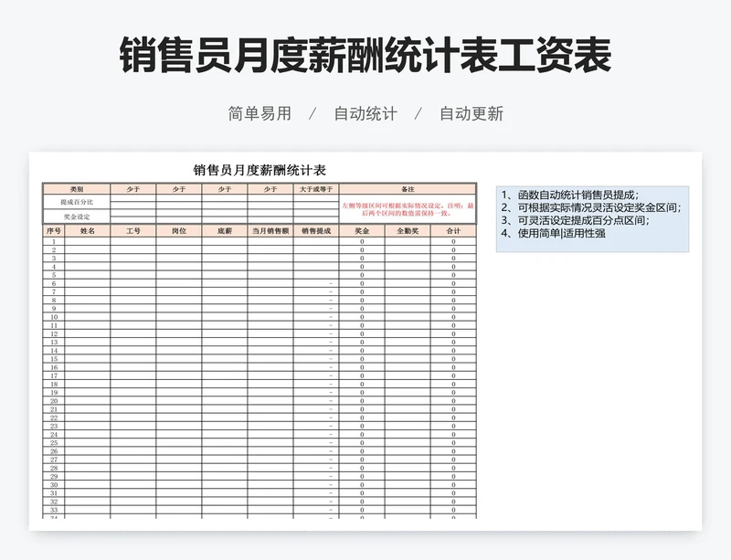Click the 销售提成 column header

coord(315,233)
